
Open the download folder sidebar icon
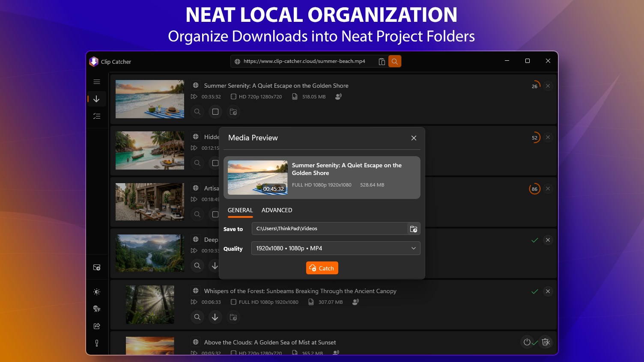[x=97, y=267]
